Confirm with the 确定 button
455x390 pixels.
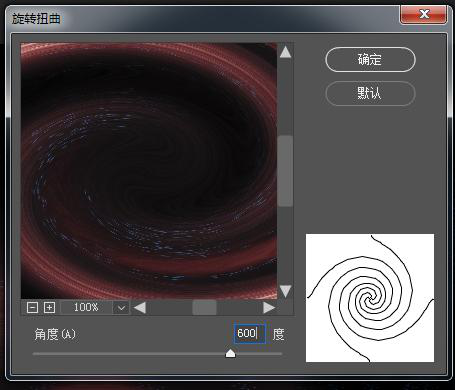[x=370, y=60]
